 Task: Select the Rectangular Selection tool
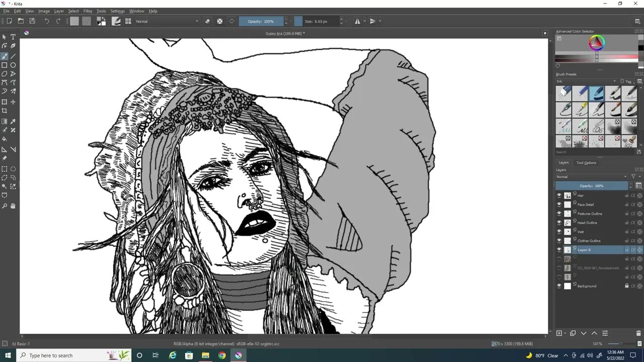tap(5, 169)
